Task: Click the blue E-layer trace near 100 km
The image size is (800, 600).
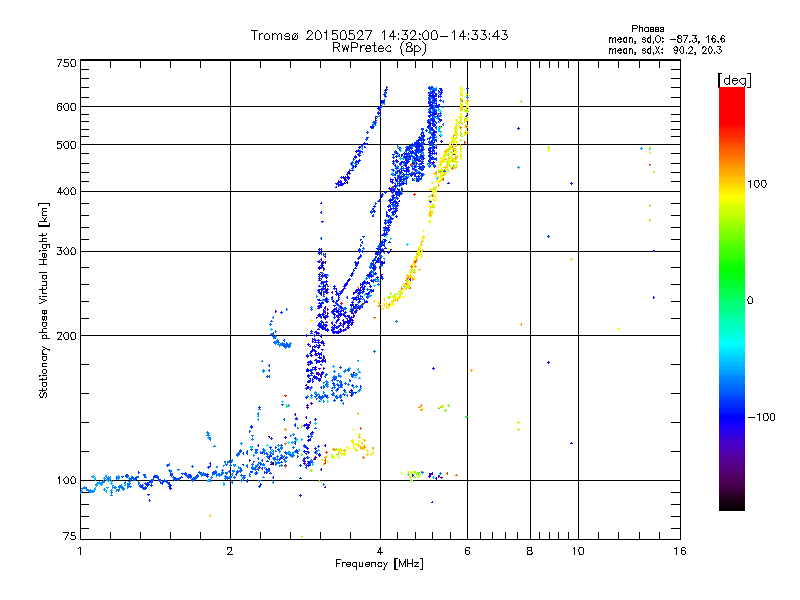Action: pos(153,480)
